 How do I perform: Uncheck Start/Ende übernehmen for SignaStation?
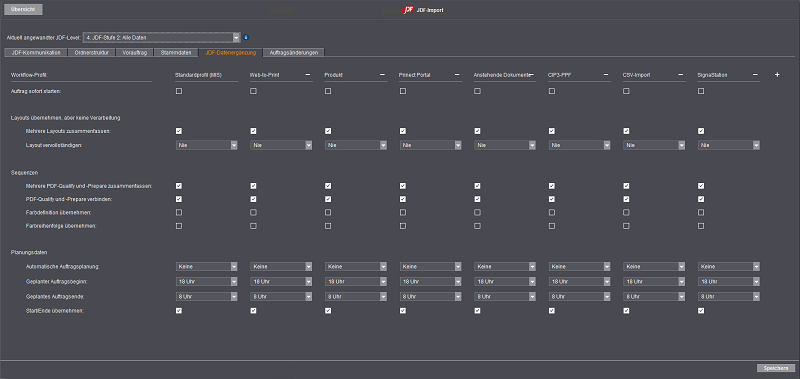click(701, 310)
